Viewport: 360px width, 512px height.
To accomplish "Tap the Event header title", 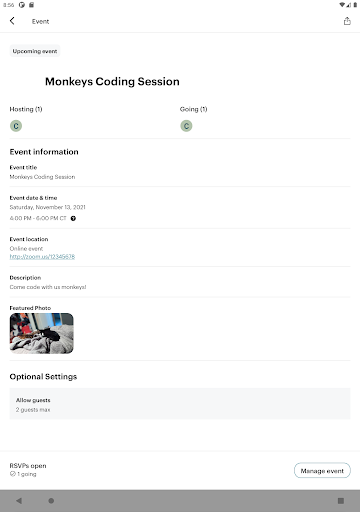I will pos(40,21).
